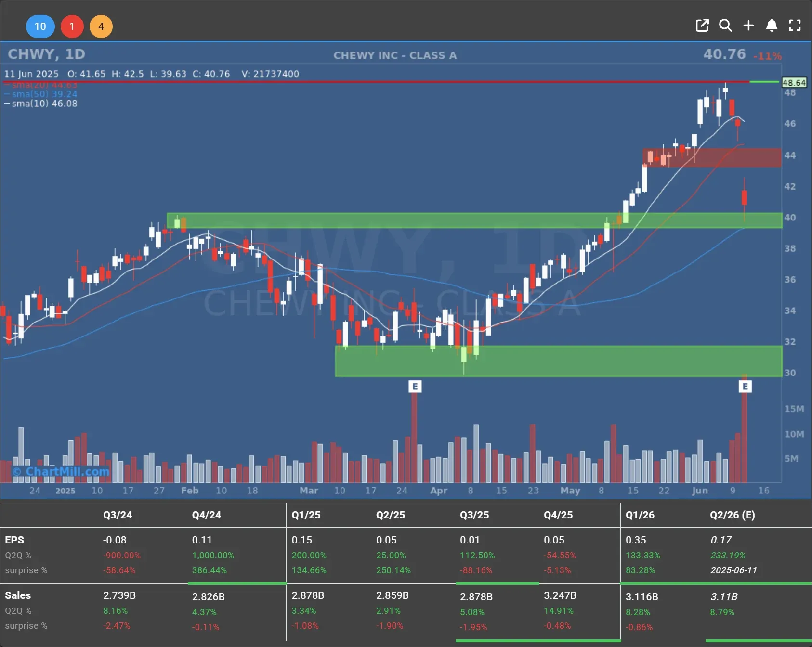The width and height of the screenshot is (812, 647).
Task: Click the plus add icon
Action: coord(748,26)
